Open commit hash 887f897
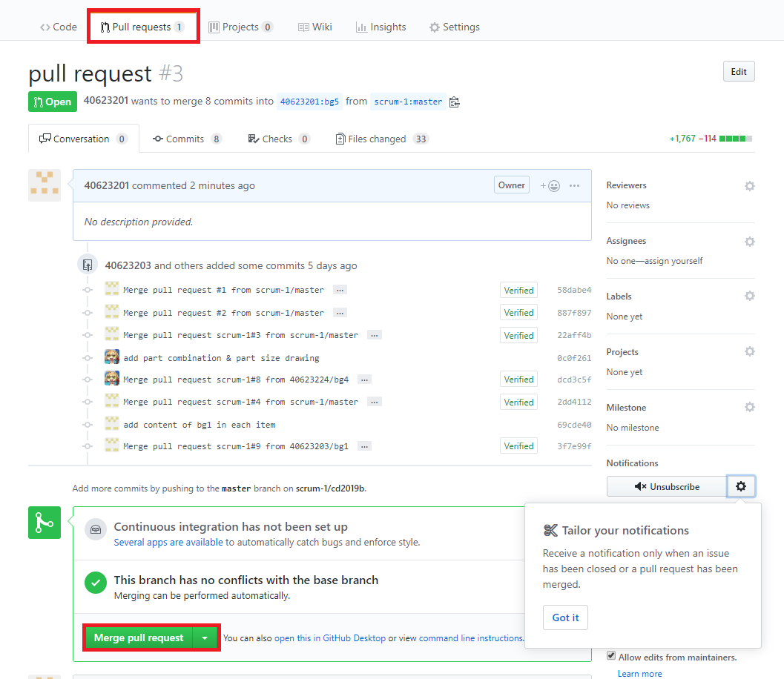Viewport: 784px width, 679px height. (574, 313)
